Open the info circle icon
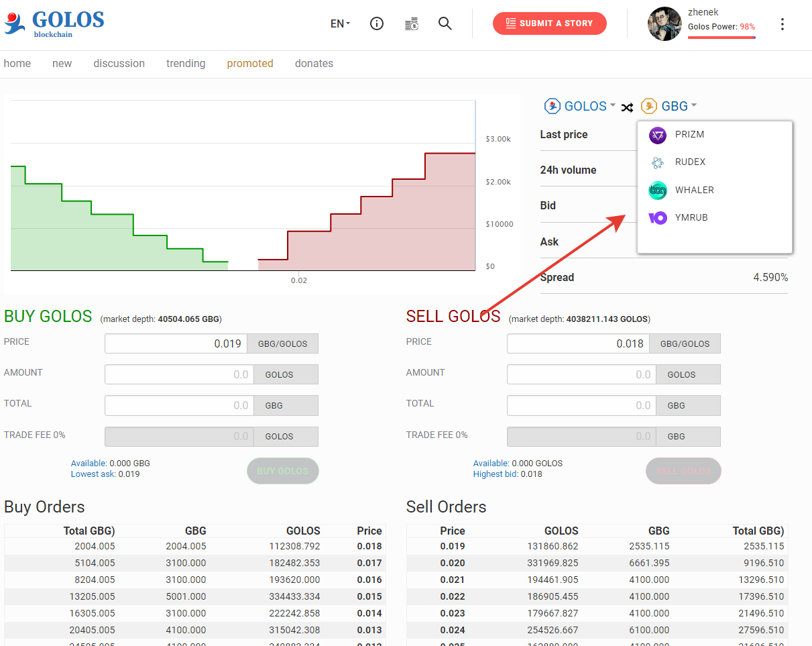 [377, 23]
